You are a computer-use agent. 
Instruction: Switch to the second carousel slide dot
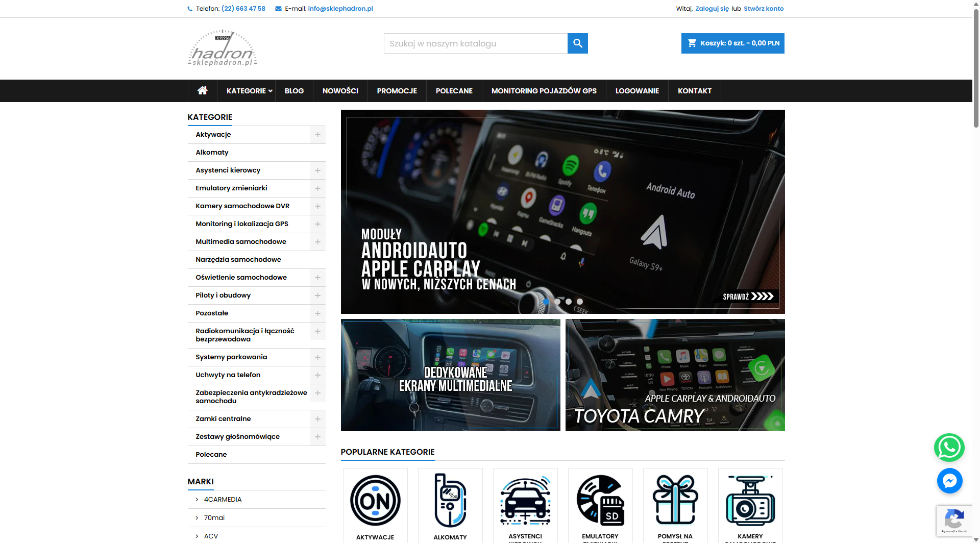click(x=557, y=302)
